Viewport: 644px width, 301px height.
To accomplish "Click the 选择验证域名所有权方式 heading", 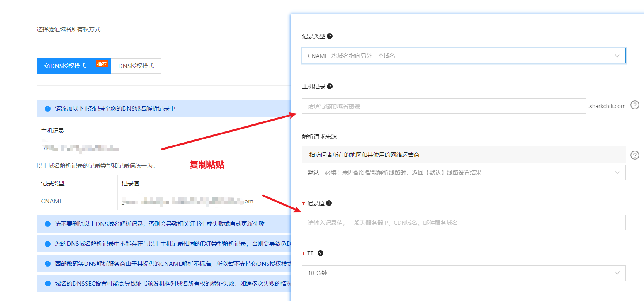I will tap(68, 29).
